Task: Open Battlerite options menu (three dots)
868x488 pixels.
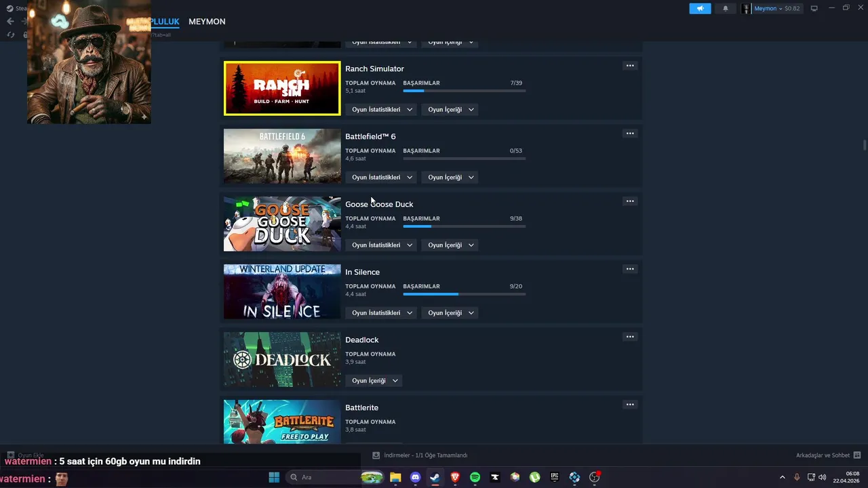Action: [x=630, y=405]
